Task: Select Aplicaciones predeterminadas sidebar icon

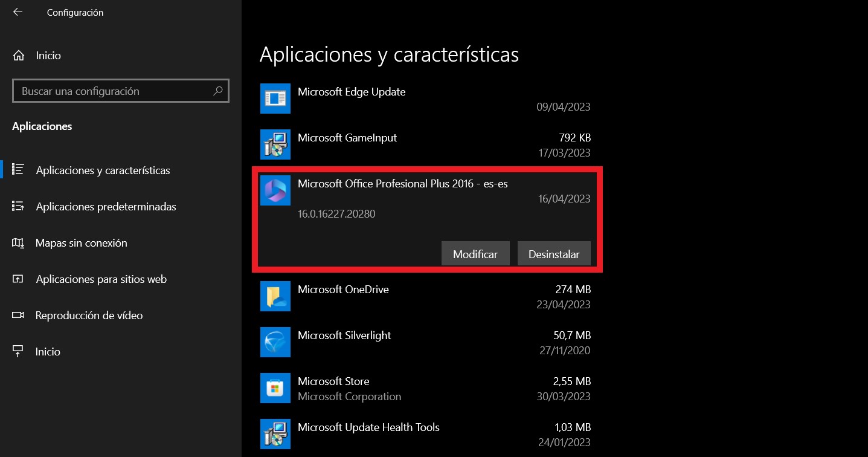Action: pos(18,206)
